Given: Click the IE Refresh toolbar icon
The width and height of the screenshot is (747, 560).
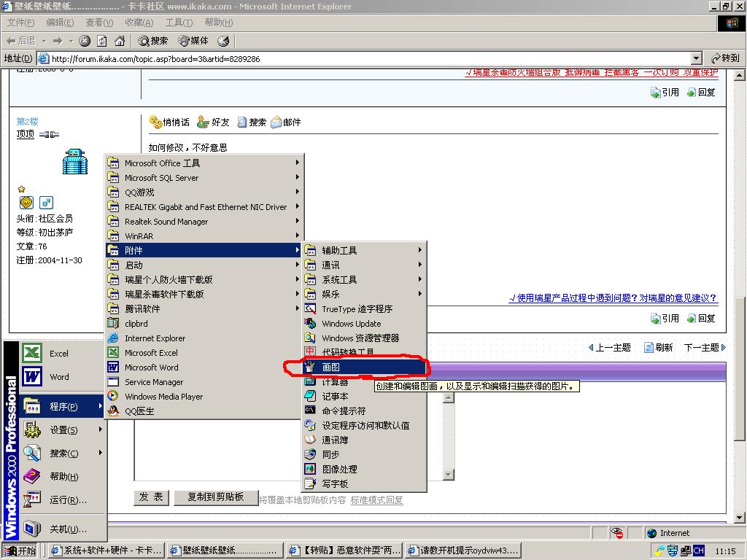Looking at the screenshot, I should (x=102, y=41).
